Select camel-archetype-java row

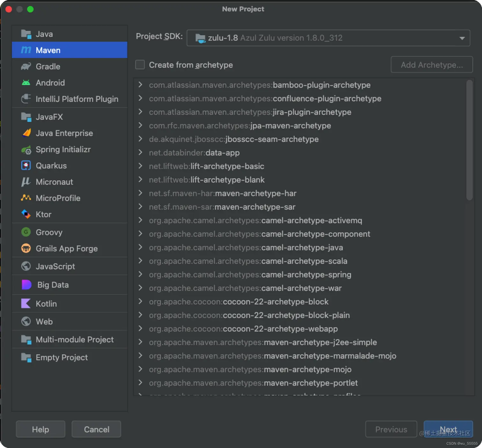tap(300, 247)
